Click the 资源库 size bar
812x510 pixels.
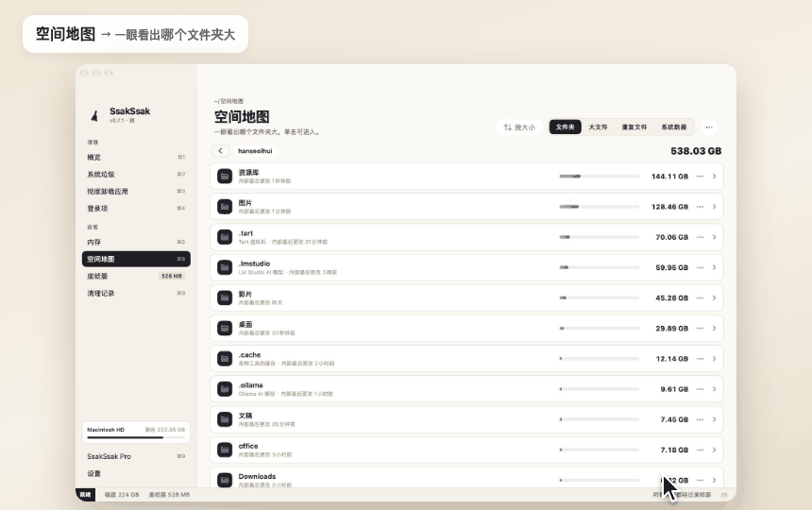(x=600, y=177)
